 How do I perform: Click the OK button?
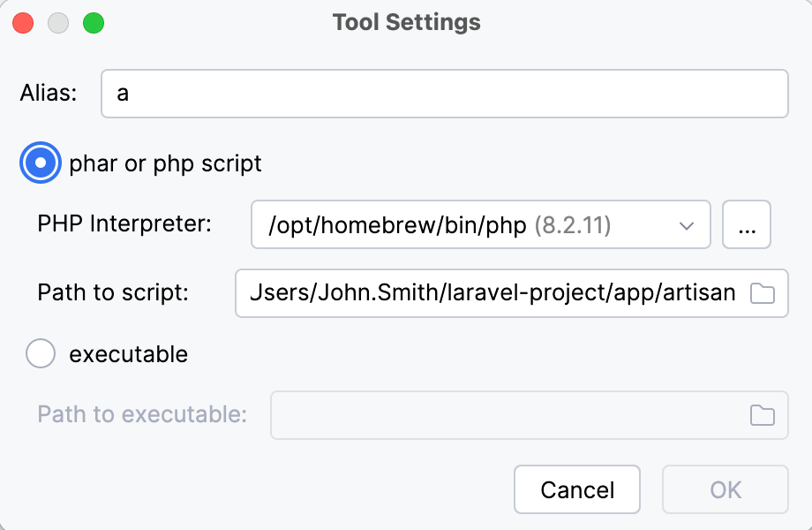click(x=725, y=489)
